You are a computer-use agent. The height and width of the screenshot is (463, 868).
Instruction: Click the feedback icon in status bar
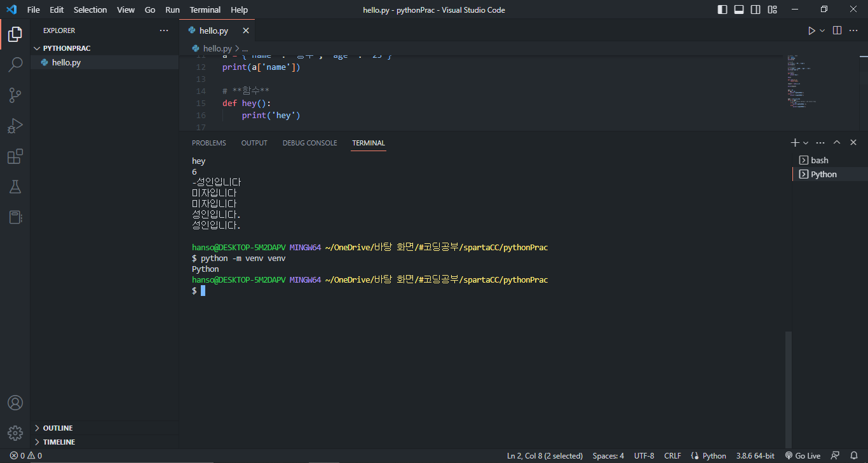click(x=835, y=456)
